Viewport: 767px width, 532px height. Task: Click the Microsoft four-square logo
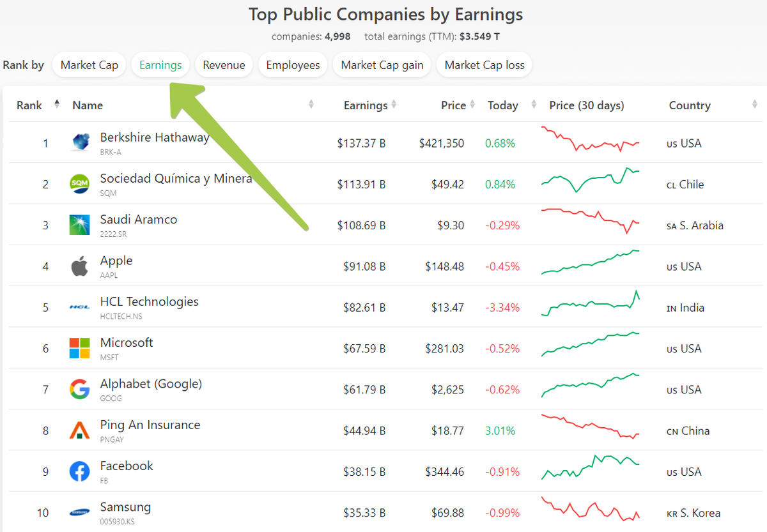click(x=80, y=348)
